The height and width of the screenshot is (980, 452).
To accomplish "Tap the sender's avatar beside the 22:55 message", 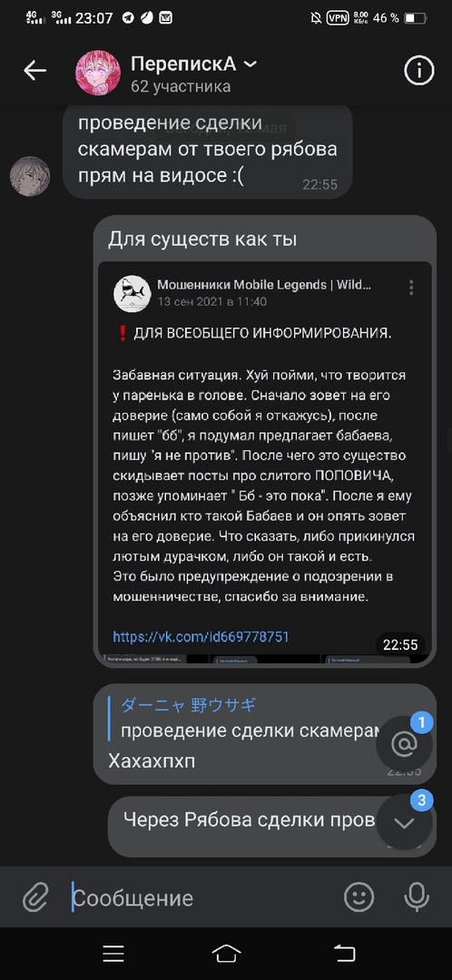I will click(x=30, y=176).
